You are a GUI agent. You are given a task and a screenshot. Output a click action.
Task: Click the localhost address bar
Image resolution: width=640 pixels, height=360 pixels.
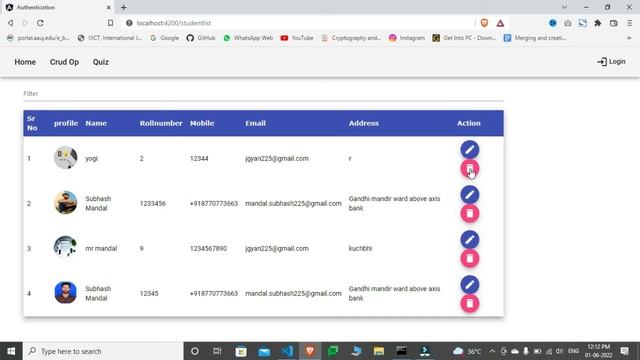(298, 23)
